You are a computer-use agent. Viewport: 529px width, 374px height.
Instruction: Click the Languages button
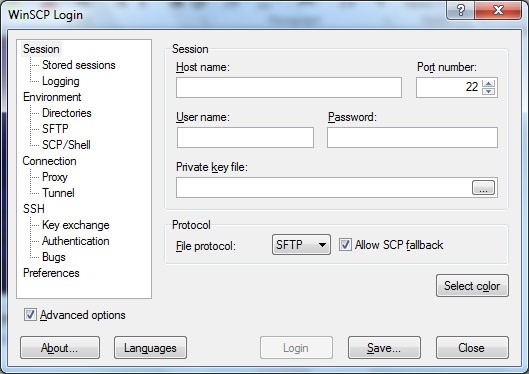point(150,347)
